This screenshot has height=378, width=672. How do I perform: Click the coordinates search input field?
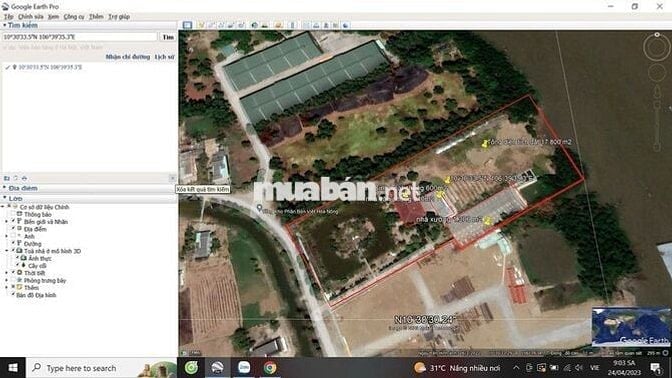80,37
